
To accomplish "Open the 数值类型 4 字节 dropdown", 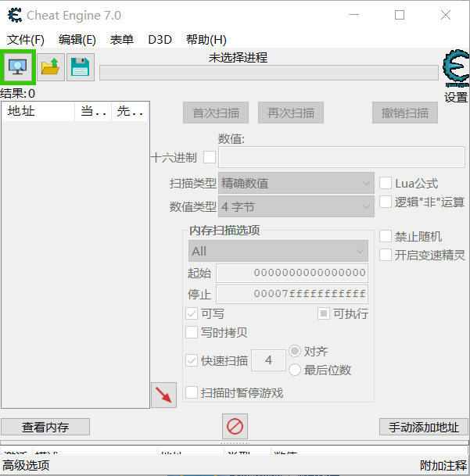I will coord(296,206).
